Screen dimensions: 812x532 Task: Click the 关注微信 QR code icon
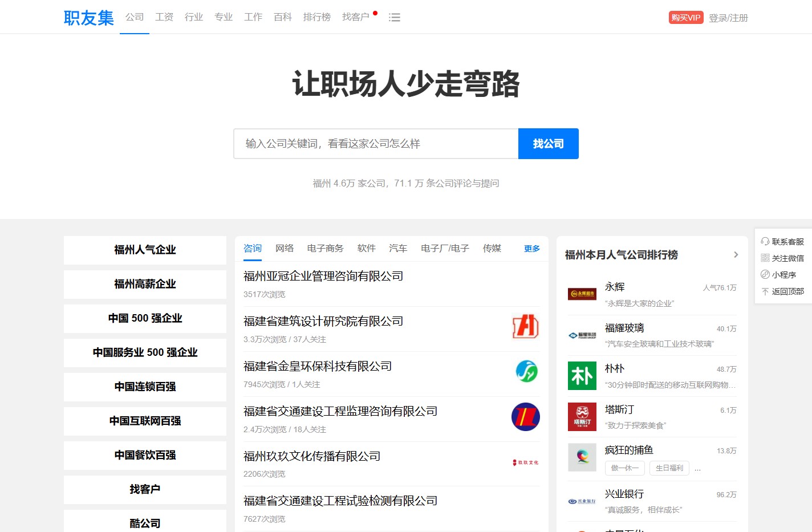pyautogui.click(x=765, y=258)
